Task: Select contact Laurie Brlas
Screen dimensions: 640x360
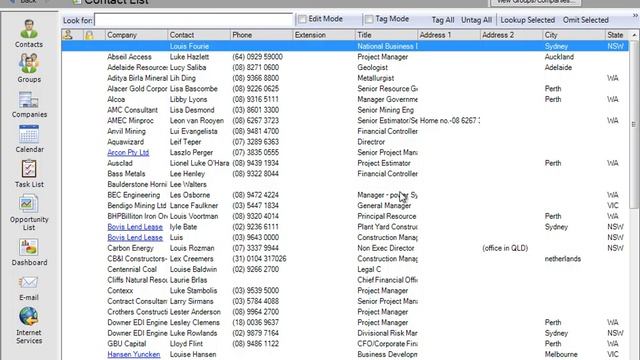Action: point(188,280)
